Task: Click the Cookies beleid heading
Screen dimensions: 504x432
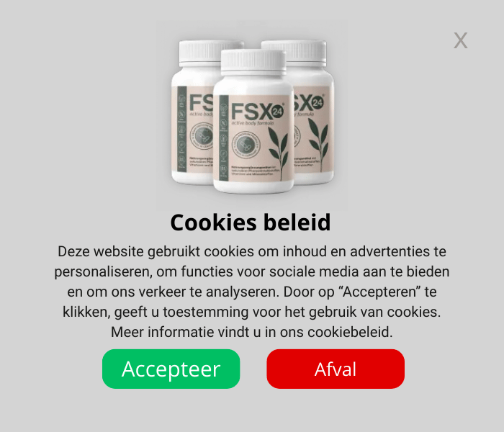Action: tap(251, 222)
